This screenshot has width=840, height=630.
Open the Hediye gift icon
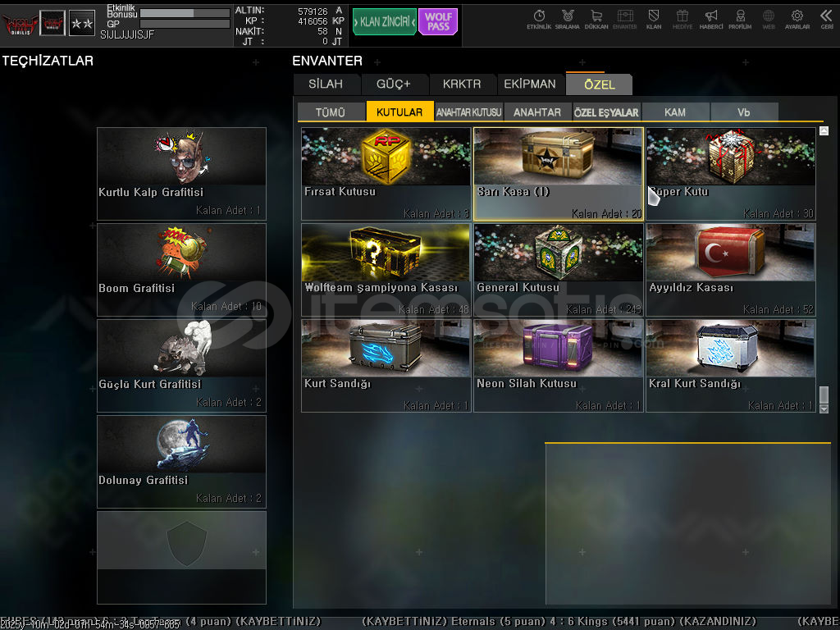pos(682,20)
